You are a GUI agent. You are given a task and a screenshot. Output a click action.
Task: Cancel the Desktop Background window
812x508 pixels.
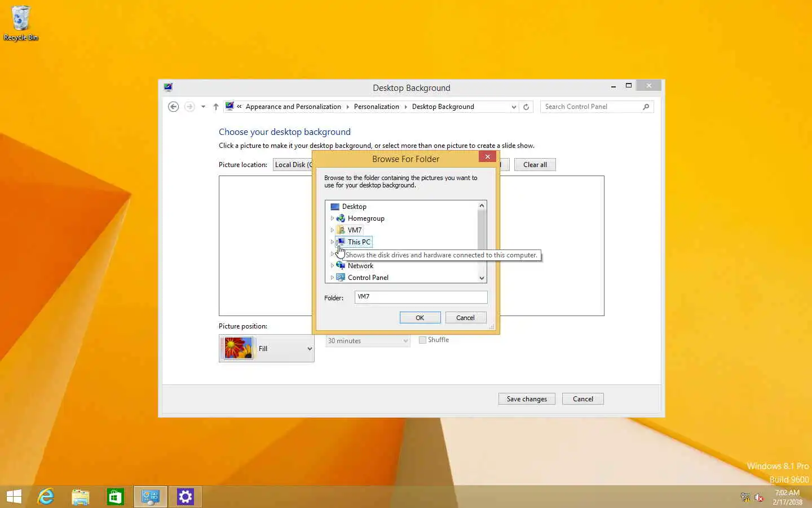point(583,399)
